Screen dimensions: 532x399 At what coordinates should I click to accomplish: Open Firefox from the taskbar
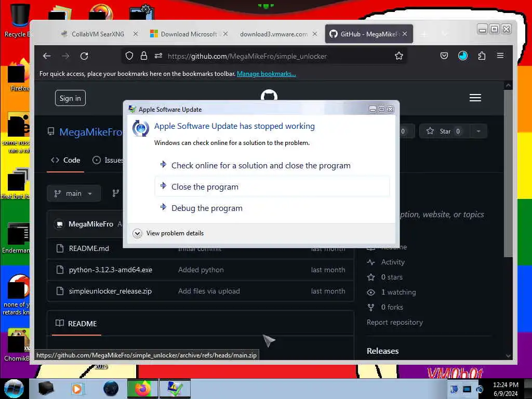(x=142, y=389)
